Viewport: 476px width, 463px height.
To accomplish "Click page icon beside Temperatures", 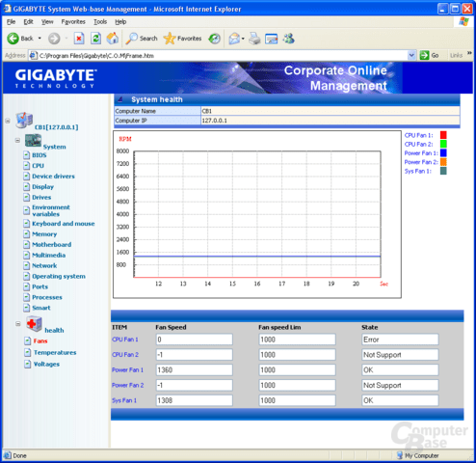I will (x=28, y=353).
